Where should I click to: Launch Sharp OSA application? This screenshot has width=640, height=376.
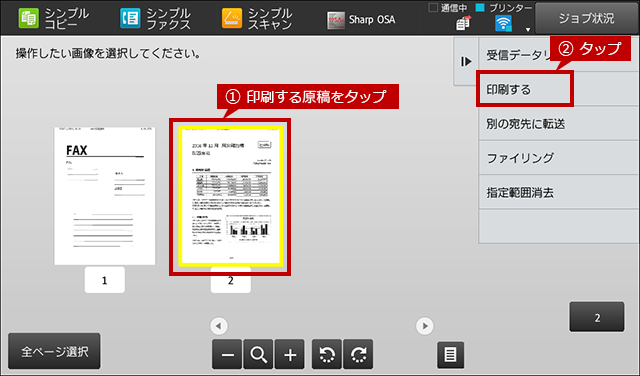(x=361, y=20)
